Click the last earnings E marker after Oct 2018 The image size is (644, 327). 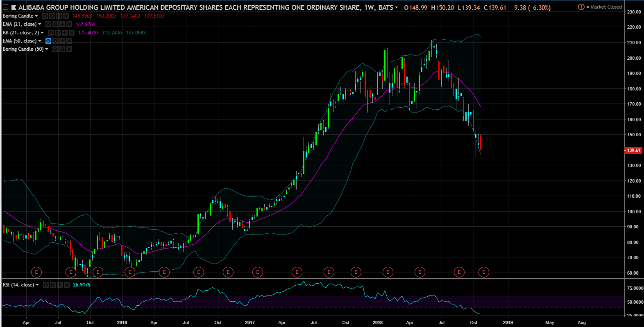[x=484, y=272]
